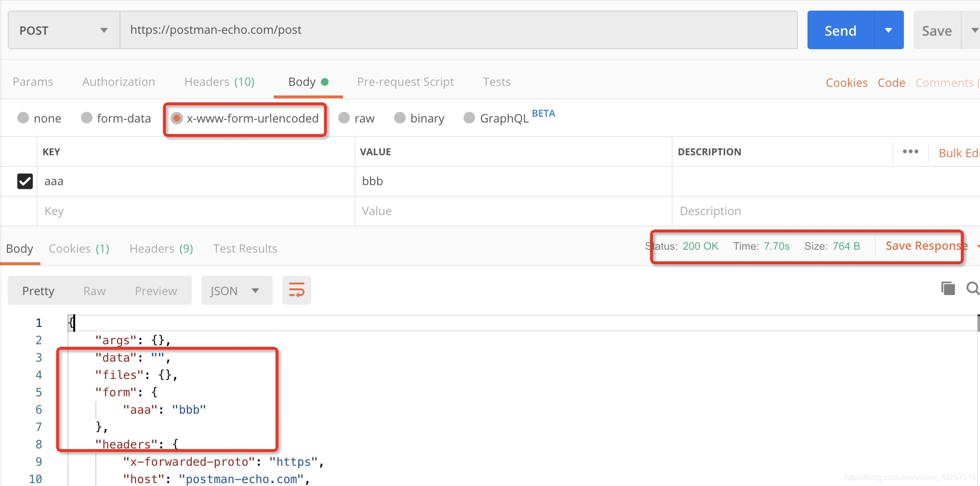980x486 pixels.
Task: Switch to the Tests tab
Action: [497, 81]
